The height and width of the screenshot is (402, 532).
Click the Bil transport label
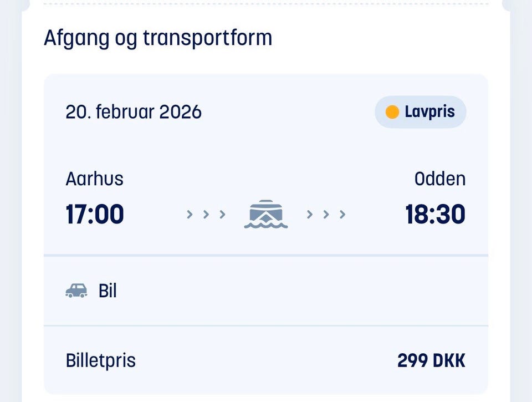(x=108, y=291)
